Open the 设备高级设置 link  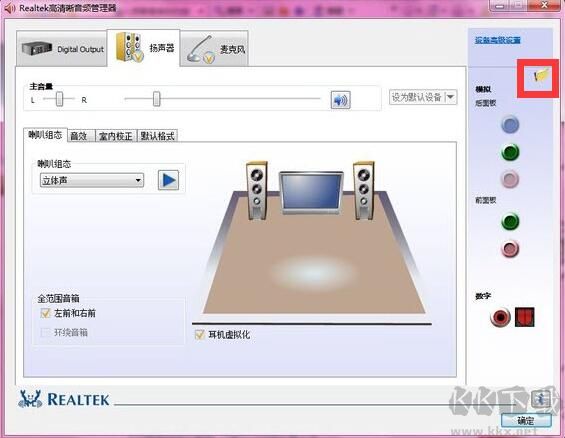coord(498,40)
